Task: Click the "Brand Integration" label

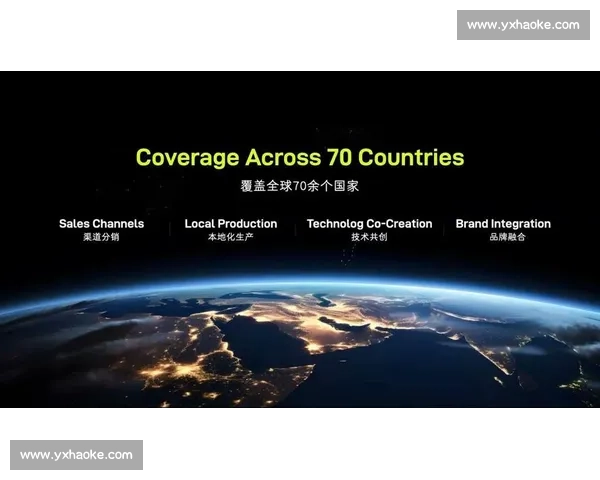Action: pyautogui.click(x=503, y=224)
